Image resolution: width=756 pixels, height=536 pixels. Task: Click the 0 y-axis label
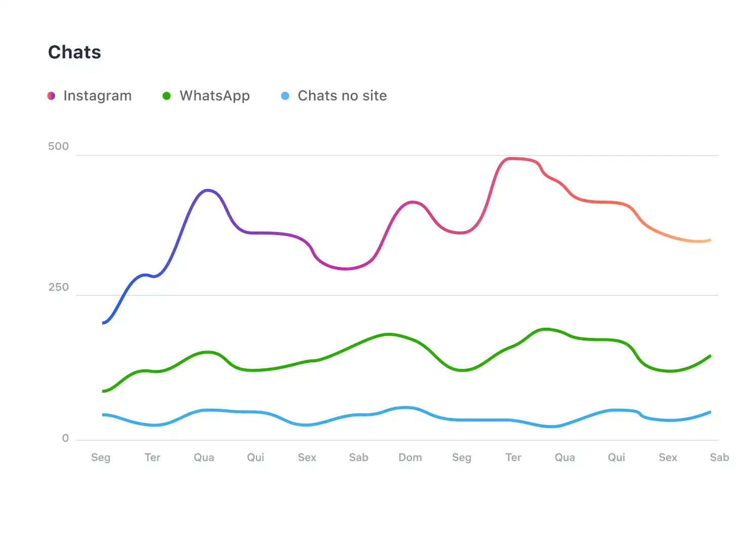click(x=65, y=438)
